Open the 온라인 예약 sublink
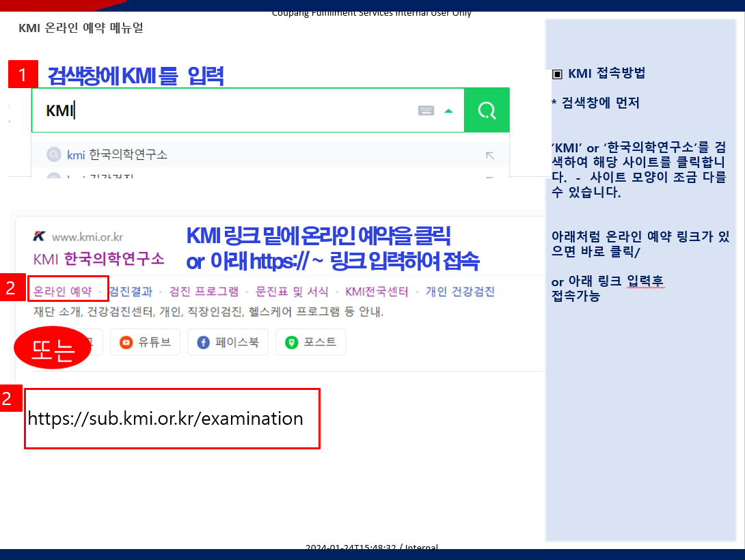Viewport: 745px width, 560px height. [62, 291]
